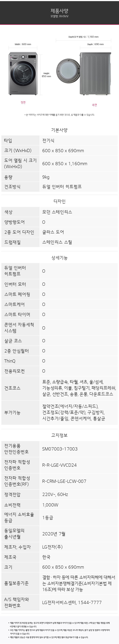Click the 건조방식 row value 듀얼 인버터 히트펌프

[x=62, y=187]
